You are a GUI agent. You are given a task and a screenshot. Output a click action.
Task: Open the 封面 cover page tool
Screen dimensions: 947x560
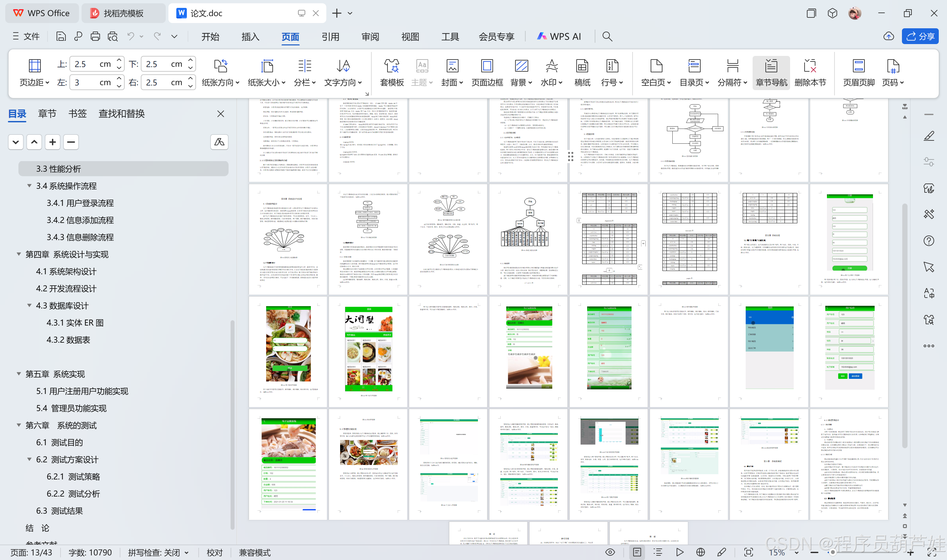(x=452, y=73)
